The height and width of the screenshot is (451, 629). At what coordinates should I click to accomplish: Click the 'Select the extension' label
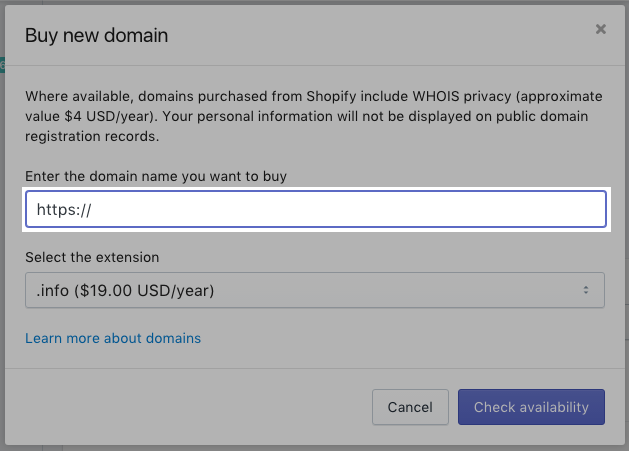[x=92, y=257]
